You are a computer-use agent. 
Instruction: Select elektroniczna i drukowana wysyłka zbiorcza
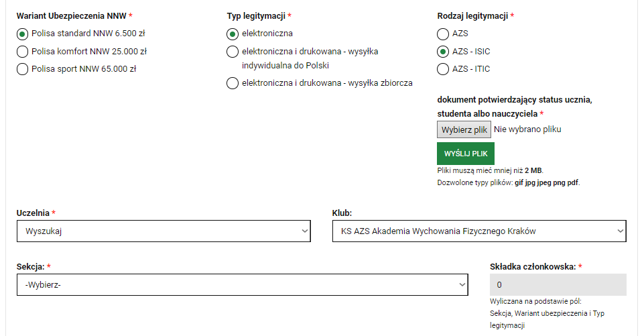(x=233, y=83)
